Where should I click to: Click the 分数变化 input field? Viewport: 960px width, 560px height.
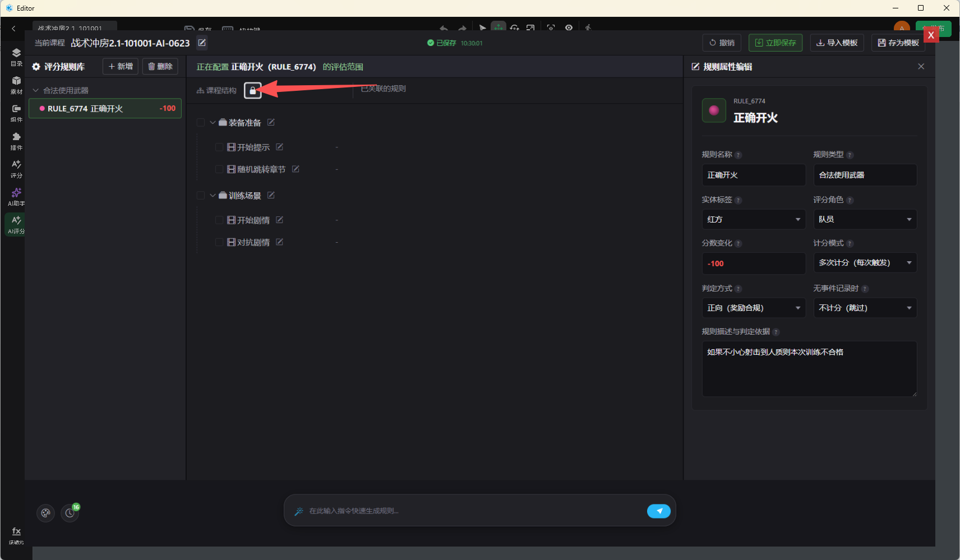[753, 263]
